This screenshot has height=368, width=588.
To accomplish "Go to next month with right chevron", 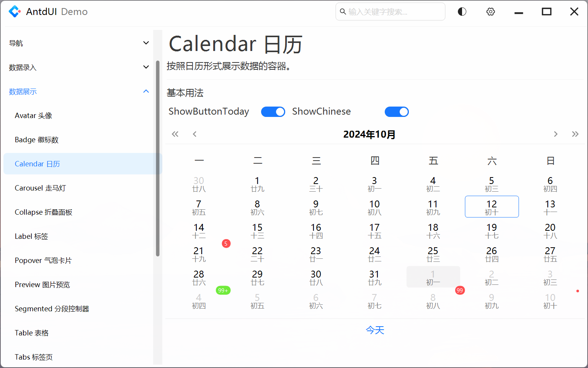I will 555,134.
